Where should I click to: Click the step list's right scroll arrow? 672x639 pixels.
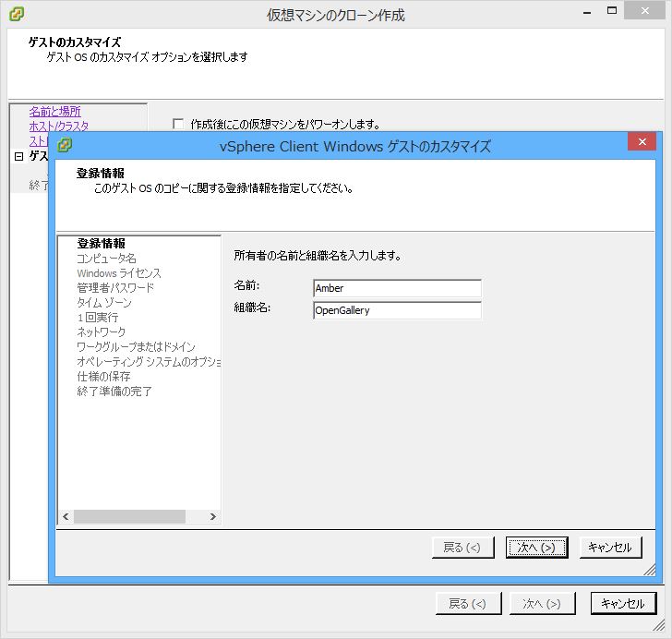click(x=212, y=517)
